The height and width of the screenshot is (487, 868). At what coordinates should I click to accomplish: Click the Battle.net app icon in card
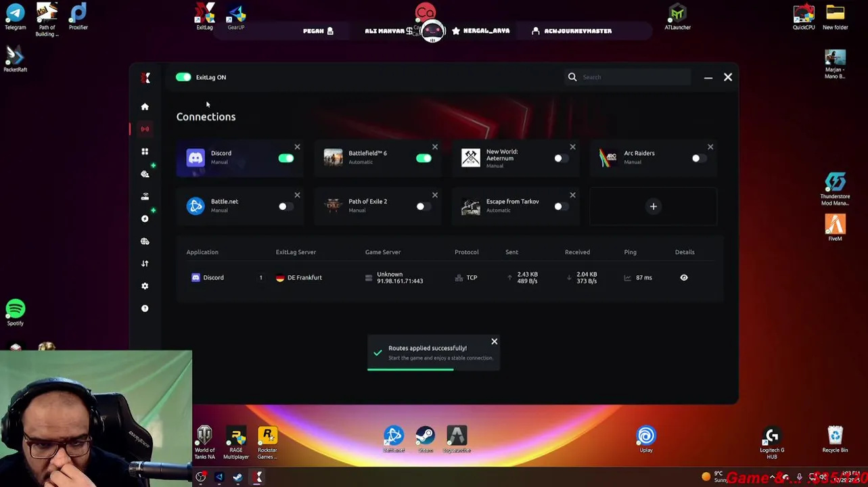196,206
